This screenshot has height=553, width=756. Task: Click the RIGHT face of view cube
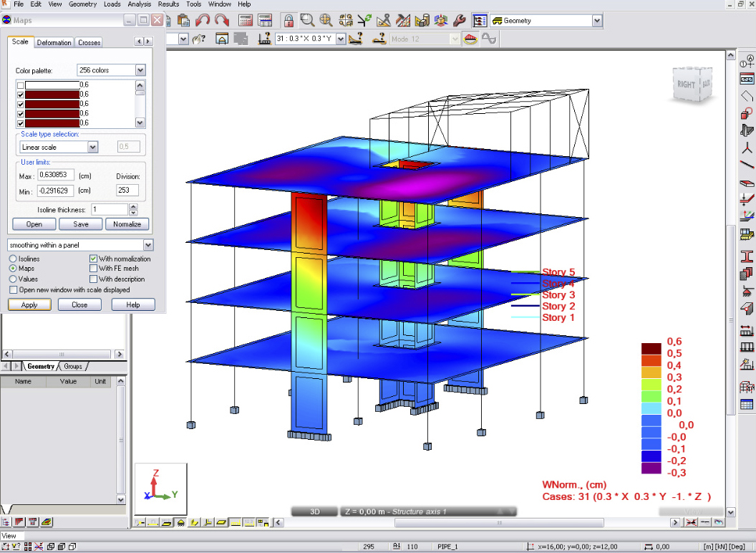[685, 85]
